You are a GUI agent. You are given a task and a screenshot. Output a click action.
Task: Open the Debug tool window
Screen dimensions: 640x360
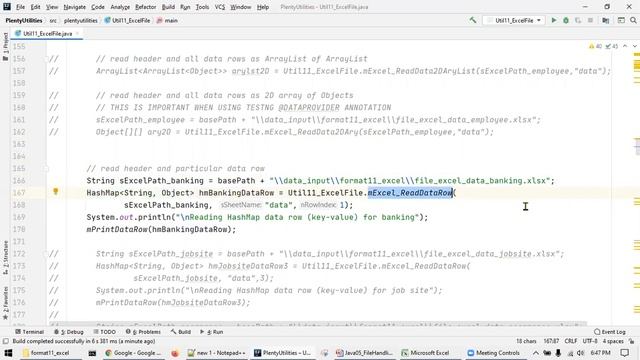(69, 332)
